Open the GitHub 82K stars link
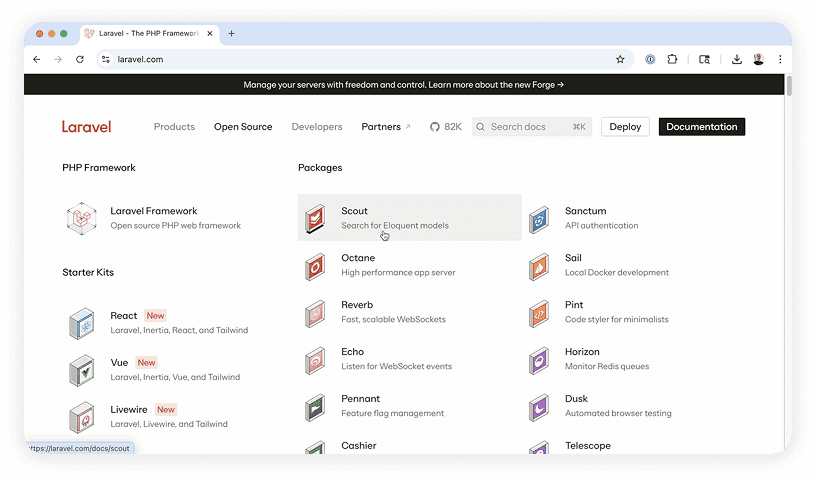The height and width of the screenshot is (480, 816). 445,127
